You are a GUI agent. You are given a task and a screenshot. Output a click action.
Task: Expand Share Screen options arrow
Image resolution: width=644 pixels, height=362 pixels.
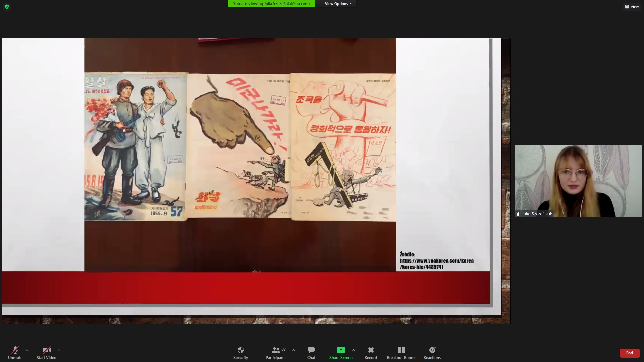[354, 350]
